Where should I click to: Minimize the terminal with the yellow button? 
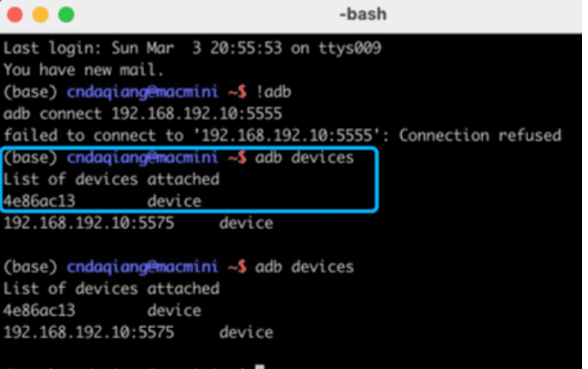40,15
